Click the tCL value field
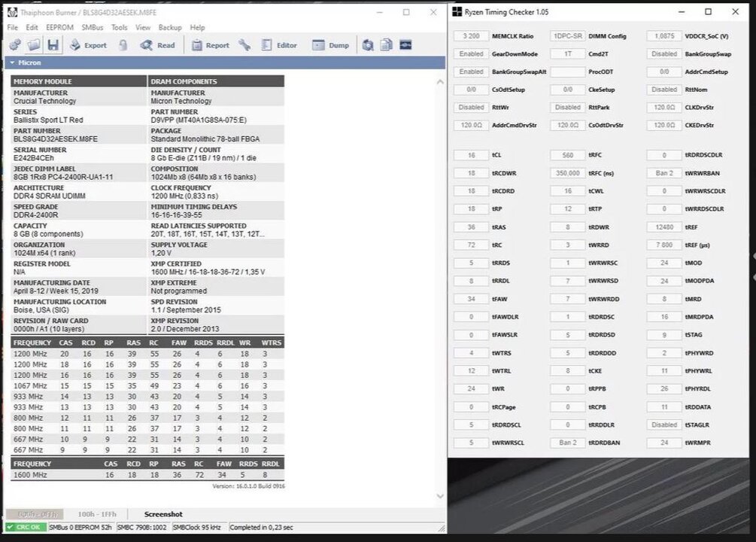The height and width of the screenshot is (542, 756). point(471,155)
